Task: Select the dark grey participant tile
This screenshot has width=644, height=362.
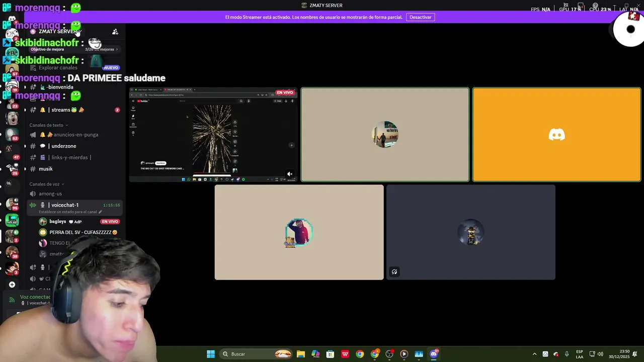Action: (471, 232)
